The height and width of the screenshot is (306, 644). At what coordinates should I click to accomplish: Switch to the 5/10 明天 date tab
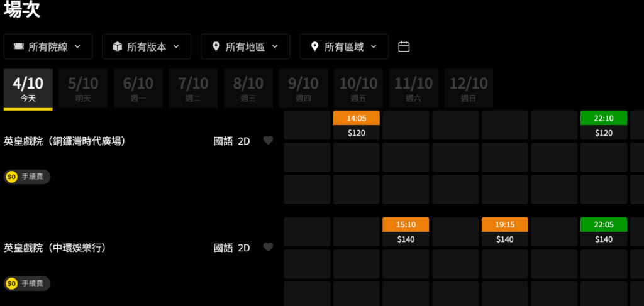pos(83,89)
